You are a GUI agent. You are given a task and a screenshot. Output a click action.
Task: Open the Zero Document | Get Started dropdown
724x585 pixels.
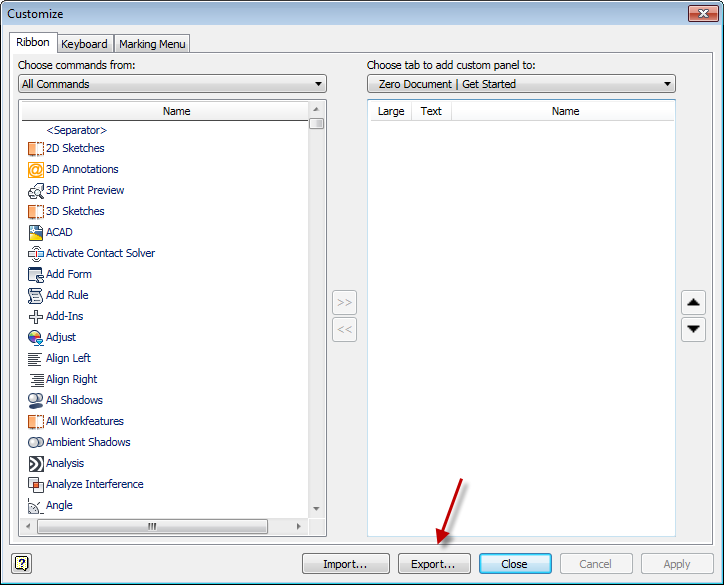[521, 84]
